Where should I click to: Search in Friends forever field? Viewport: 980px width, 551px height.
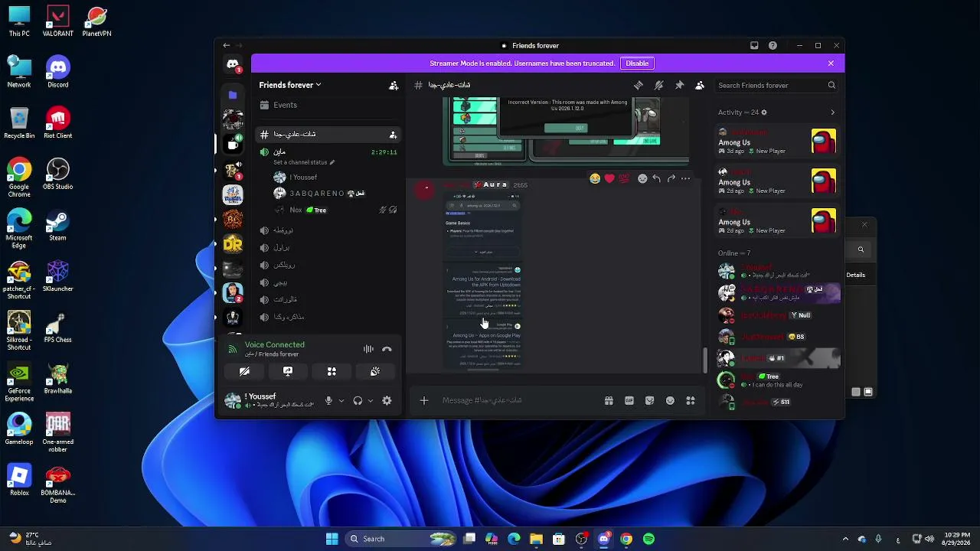tap(776, 85)
